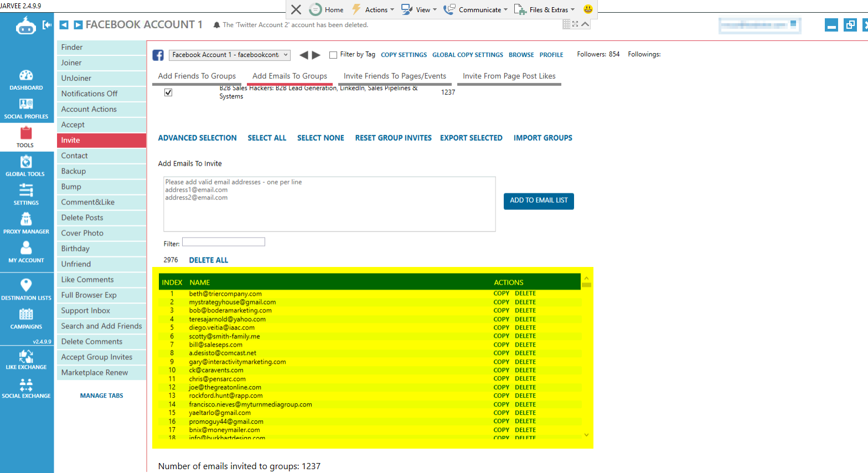868x473 pixels.
Task: Click the email list scrollbar thumb
Action: click(x=586, y=285)
